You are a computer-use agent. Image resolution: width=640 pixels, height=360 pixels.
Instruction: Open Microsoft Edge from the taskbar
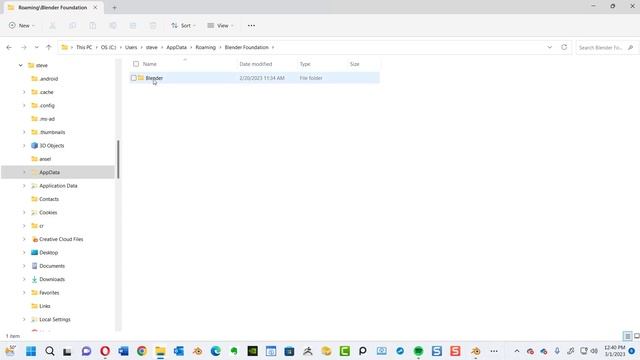coord(216,351)
